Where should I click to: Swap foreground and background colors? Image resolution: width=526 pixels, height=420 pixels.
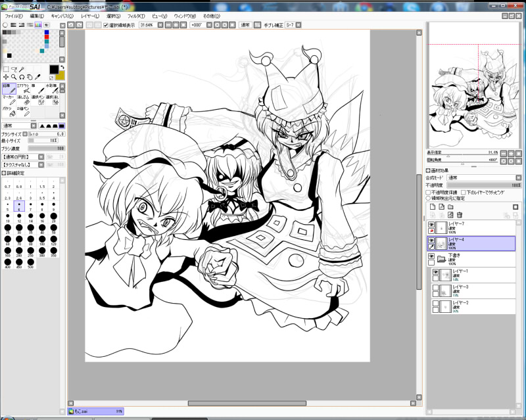pyautogui.click(x=62, y=68)
